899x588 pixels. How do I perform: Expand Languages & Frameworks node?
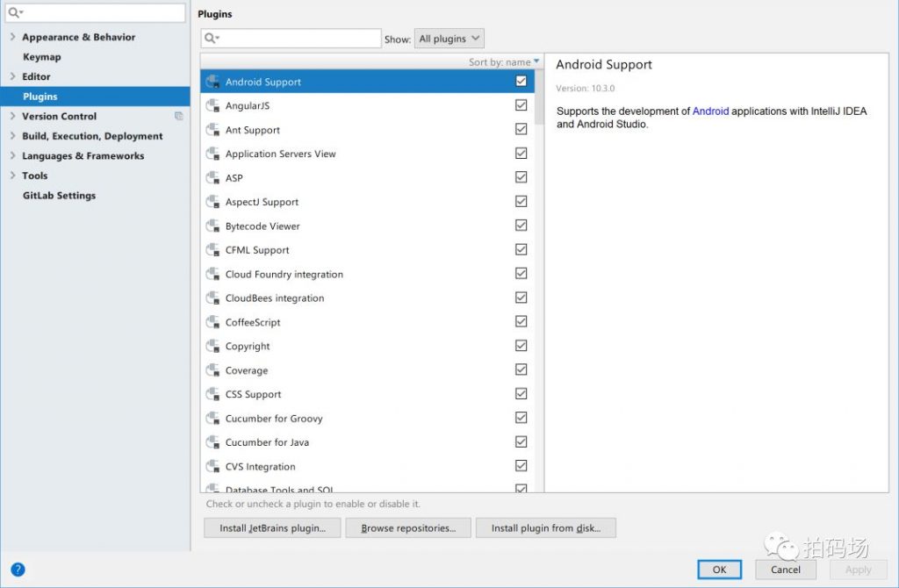tap(12, 155)
